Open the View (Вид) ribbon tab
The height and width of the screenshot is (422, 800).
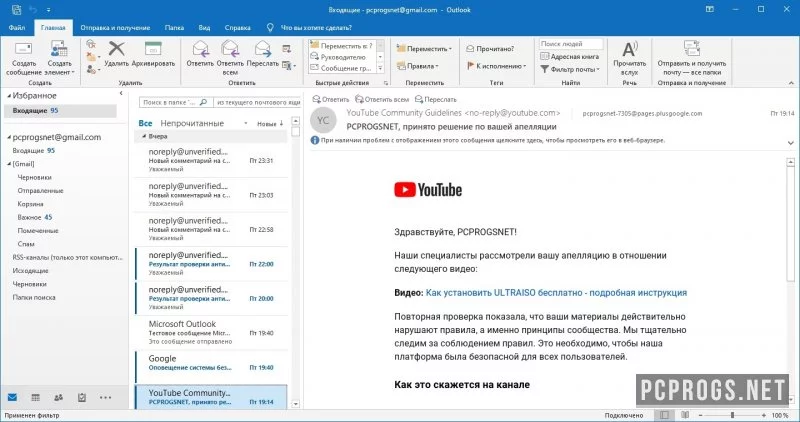tap(204, 28)
